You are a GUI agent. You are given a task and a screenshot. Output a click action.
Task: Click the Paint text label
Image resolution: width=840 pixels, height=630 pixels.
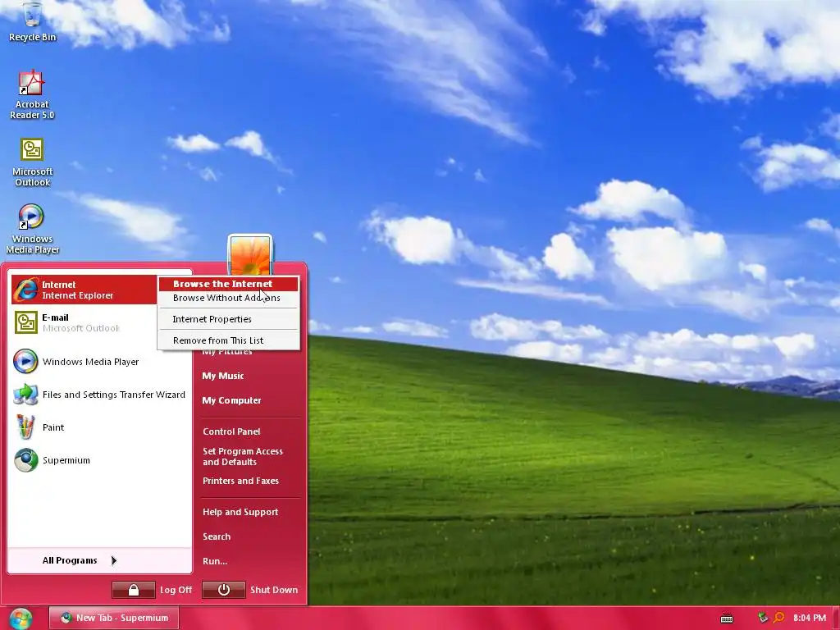tap(53, 427)
